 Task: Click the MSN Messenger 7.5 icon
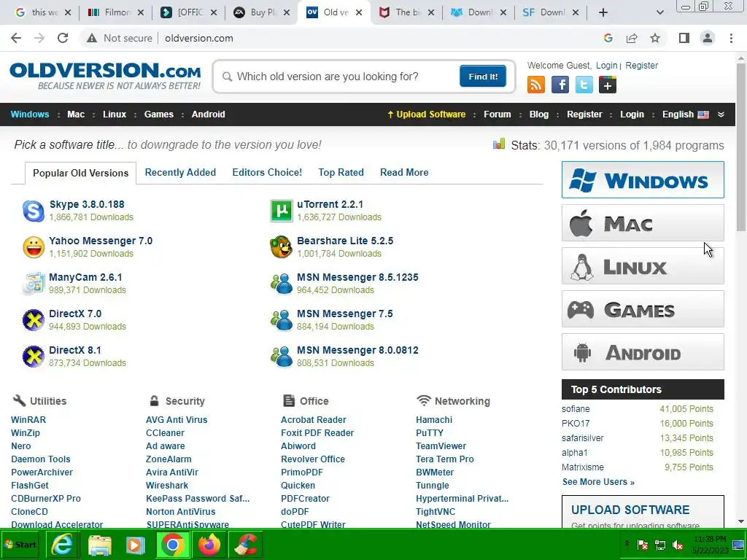[282, 320]
